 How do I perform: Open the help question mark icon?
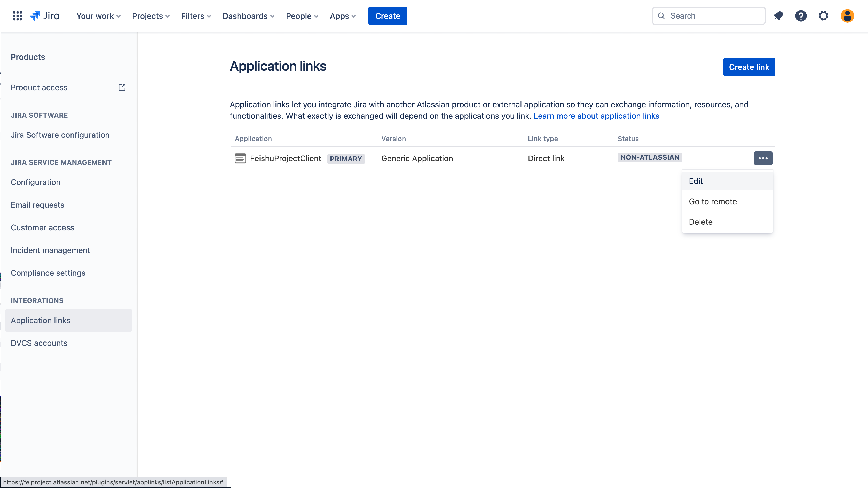coord(801,16)
